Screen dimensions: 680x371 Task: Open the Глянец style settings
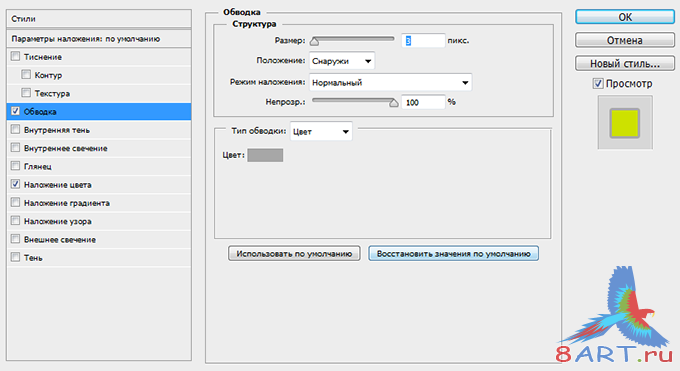(38, 166)
